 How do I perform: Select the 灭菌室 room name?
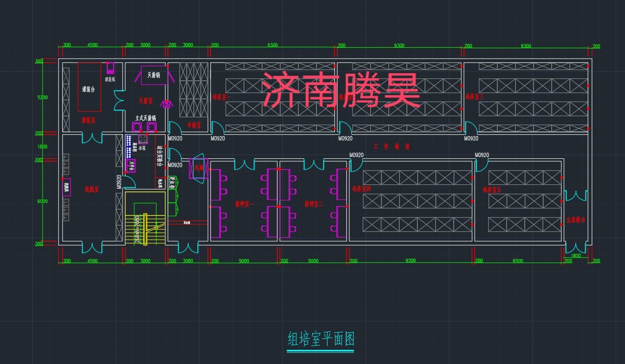[146, 101]
